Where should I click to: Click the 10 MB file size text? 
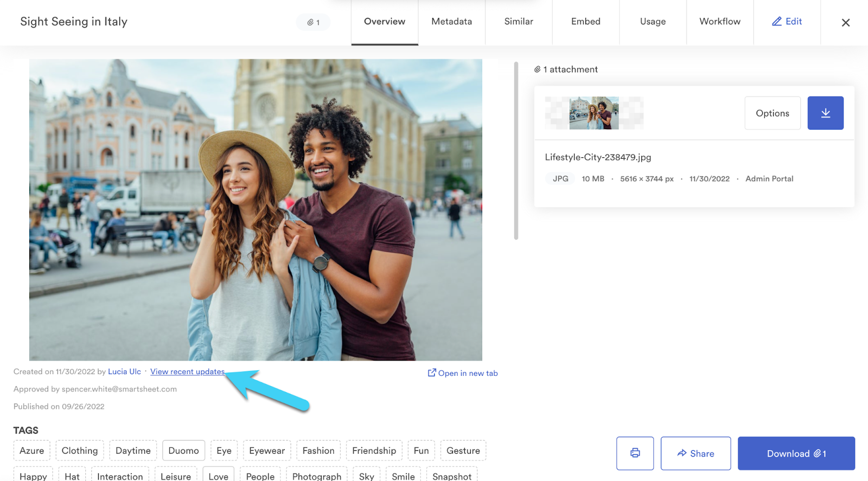tap(593, 178)
